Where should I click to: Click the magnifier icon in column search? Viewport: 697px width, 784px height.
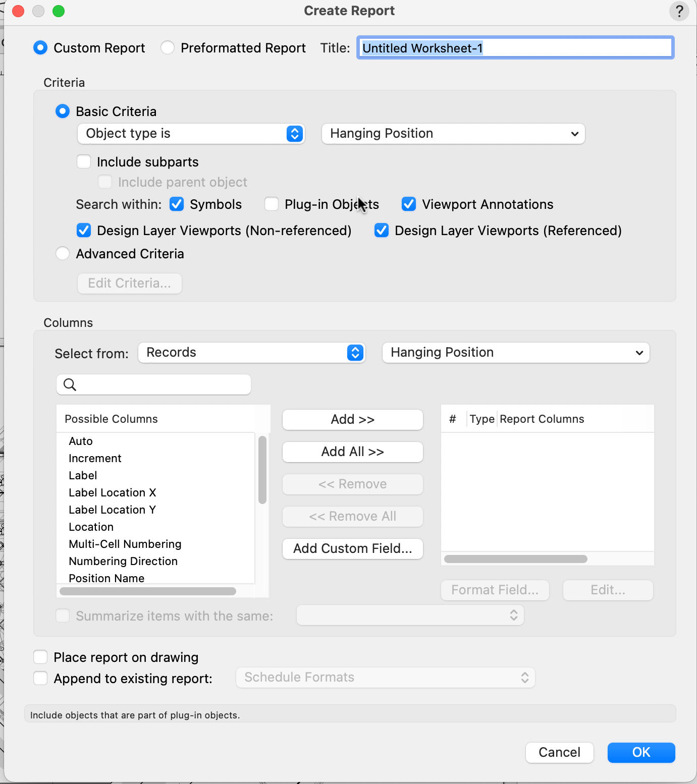click(70, 385)
